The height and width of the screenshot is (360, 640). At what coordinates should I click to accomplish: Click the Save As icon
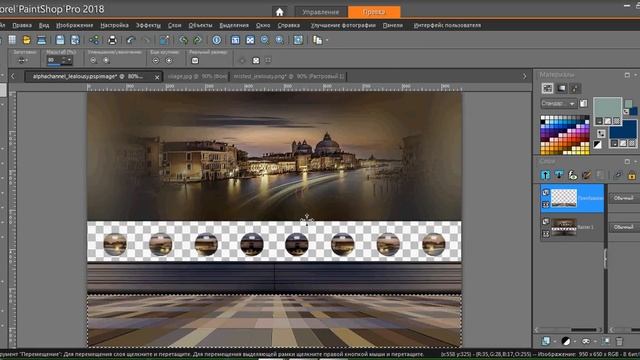point(75,40)
